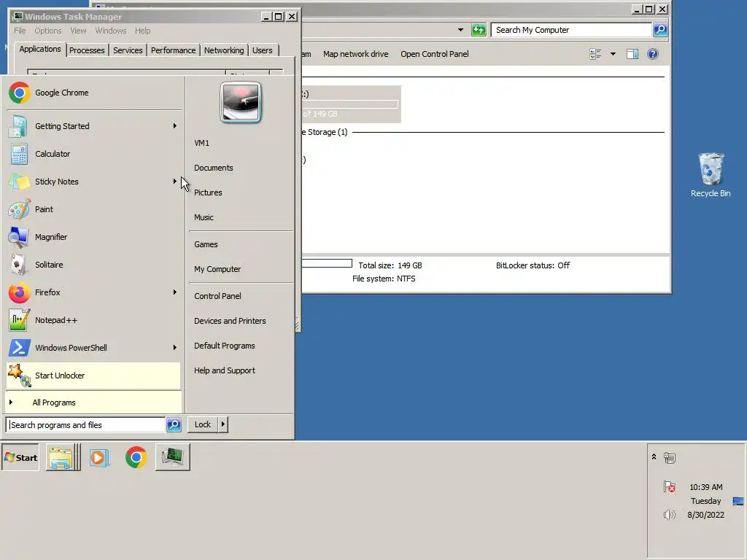The height and width of the screenshot is (560, 747).
Task: Switch to the Performance tab
Action: 173,50
